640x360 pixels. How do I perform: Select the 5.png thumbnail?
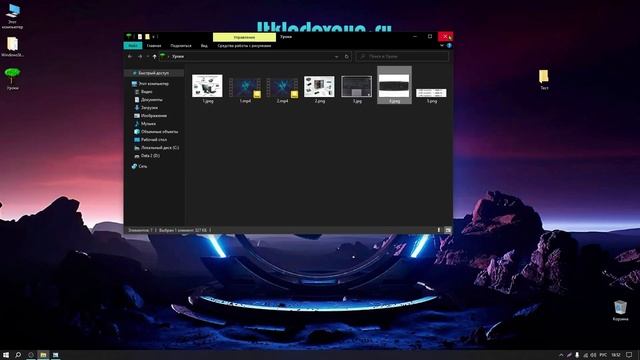tap(431, 93)
